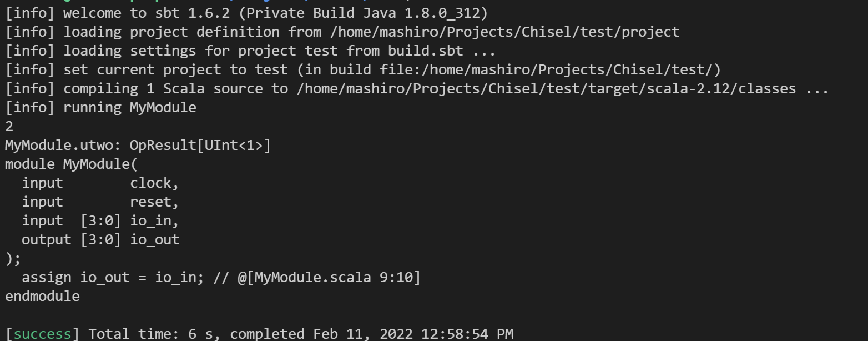This screenshot has height=341, width=868.
Task: Click the green success status word
Action: tap(42, 334)
